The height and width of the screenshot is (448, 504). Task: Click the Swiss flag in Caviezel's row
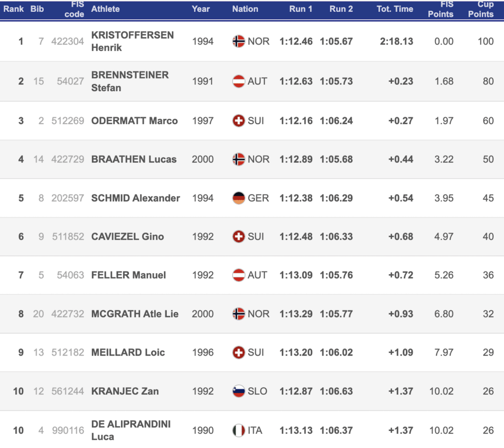(239, 237)
